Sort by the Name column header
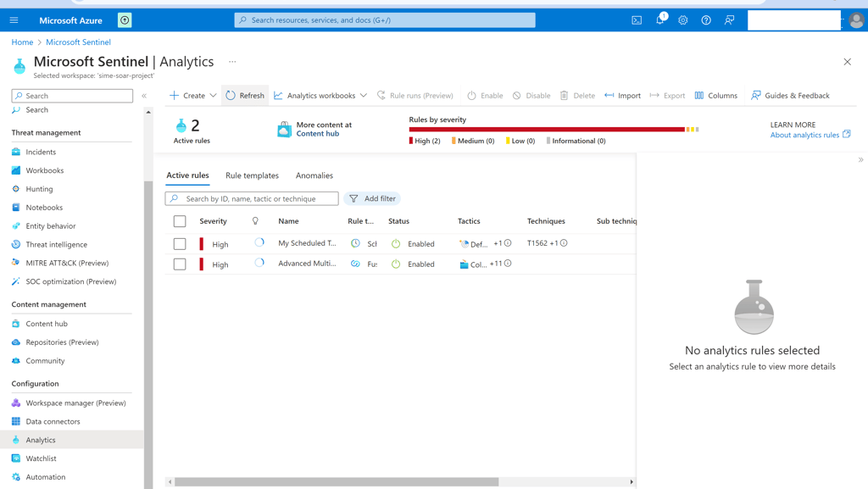Viewport: 868px width, 489px height. pos(288,221)
